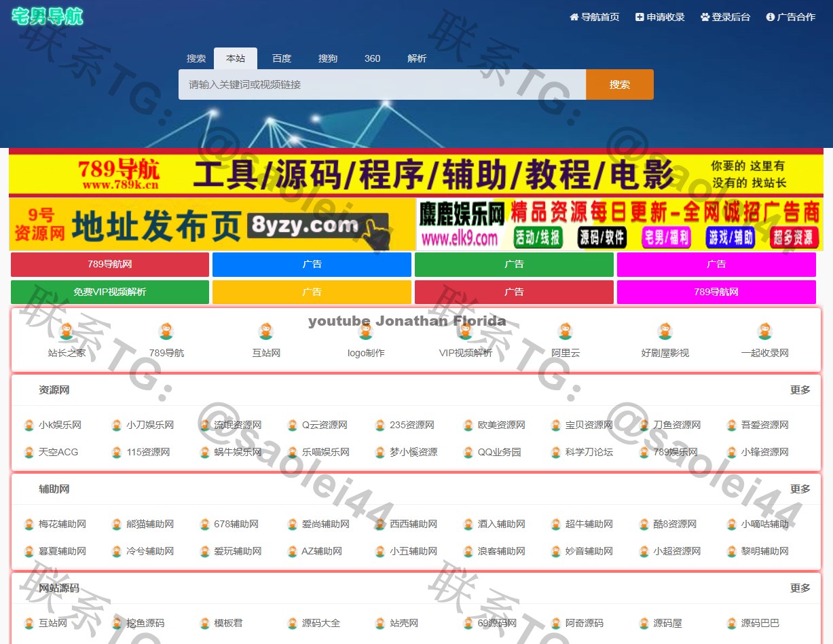Open the 模板君 link
833x644 pixels.
click(228, 624)
